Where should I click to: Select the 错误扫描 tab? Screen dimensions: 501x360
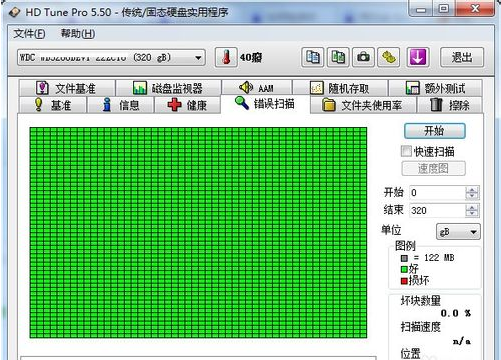265,104
